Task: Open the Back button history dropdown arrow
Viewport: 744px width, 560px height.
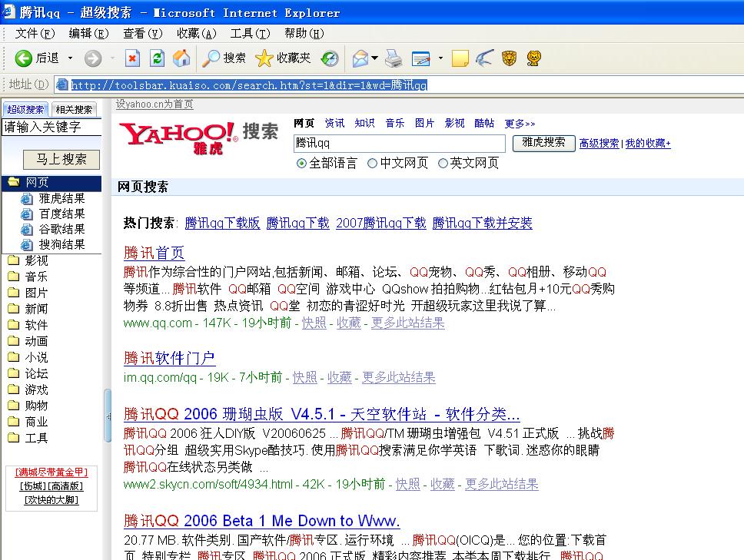Action: pyautogui.click(x=70, y=58)
